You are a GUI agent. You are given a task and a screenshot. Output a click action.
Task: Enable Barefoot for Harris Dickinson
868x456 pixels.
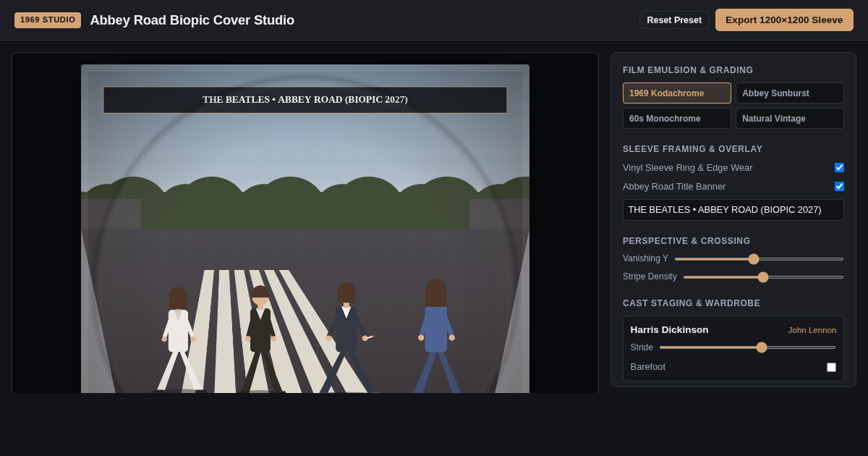point(831,367)
